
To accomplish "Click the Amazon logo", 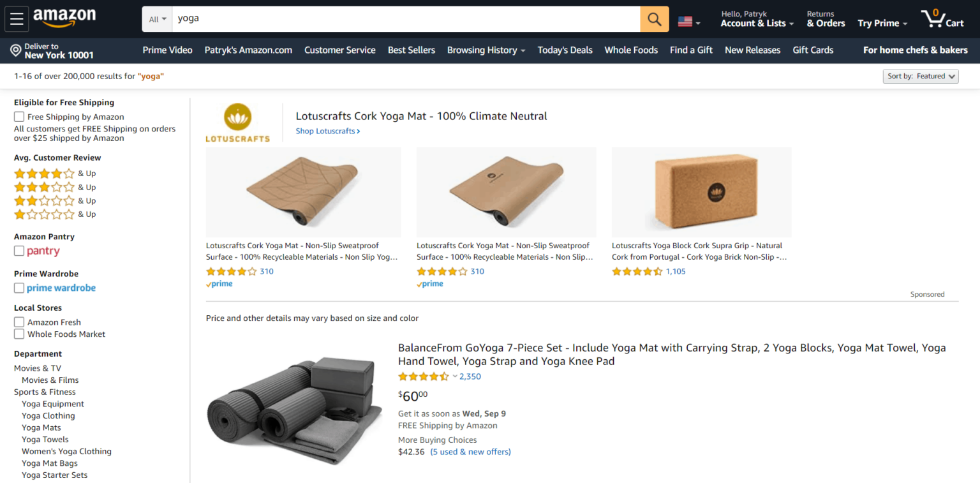I will click(64, 19).
